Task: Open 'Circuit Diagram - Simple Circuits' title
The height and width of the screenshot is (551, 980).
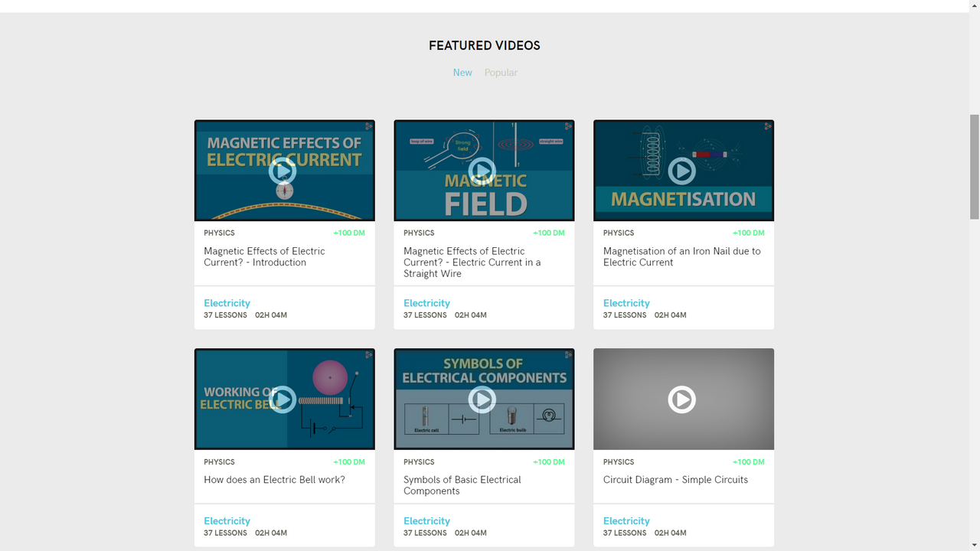Action: coord(675,480)
